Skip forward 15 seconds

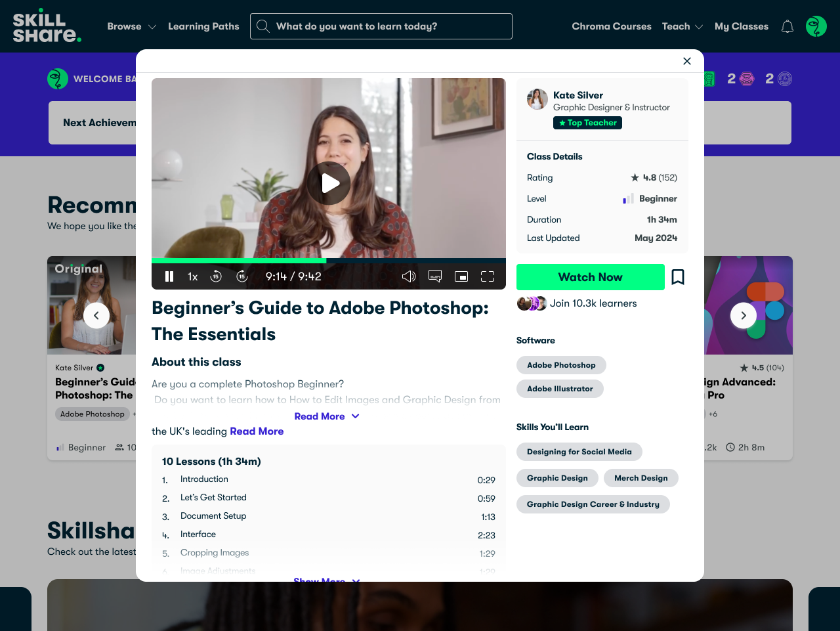[241, 276]
